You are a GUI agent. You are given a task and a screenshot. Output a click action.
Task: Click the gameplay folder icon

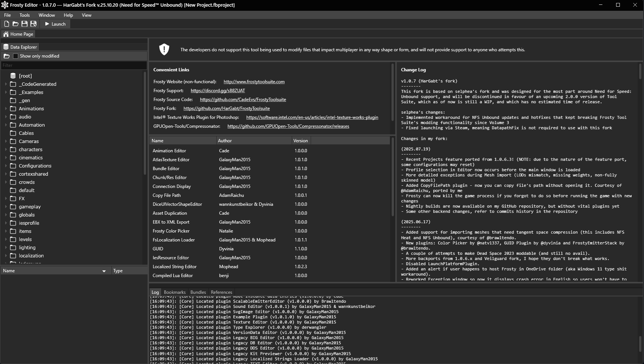[x=13, y=207]
